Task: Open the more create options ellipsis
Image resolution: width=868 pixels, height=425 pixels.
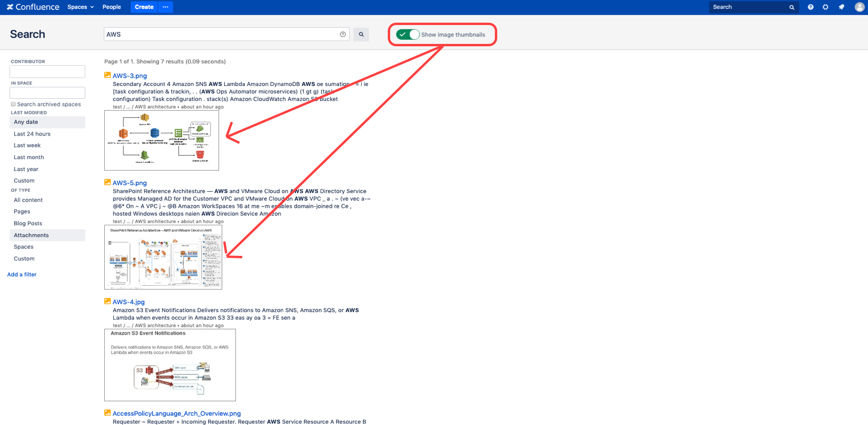Action: 166,7
